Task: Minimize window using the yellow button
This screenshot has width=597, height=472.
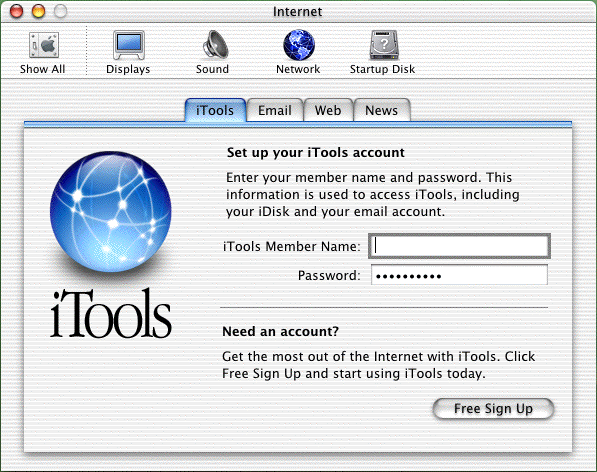Action: click(38, 11)
